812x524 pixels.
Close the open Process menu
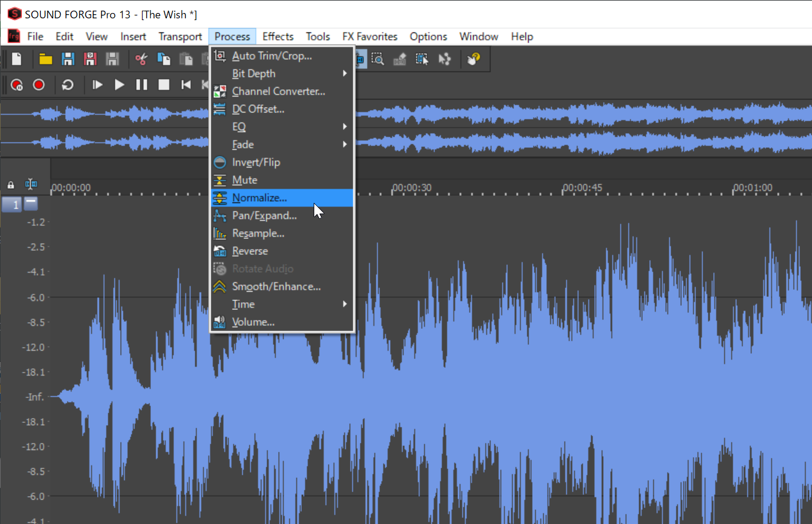click(x=233, y=37)
